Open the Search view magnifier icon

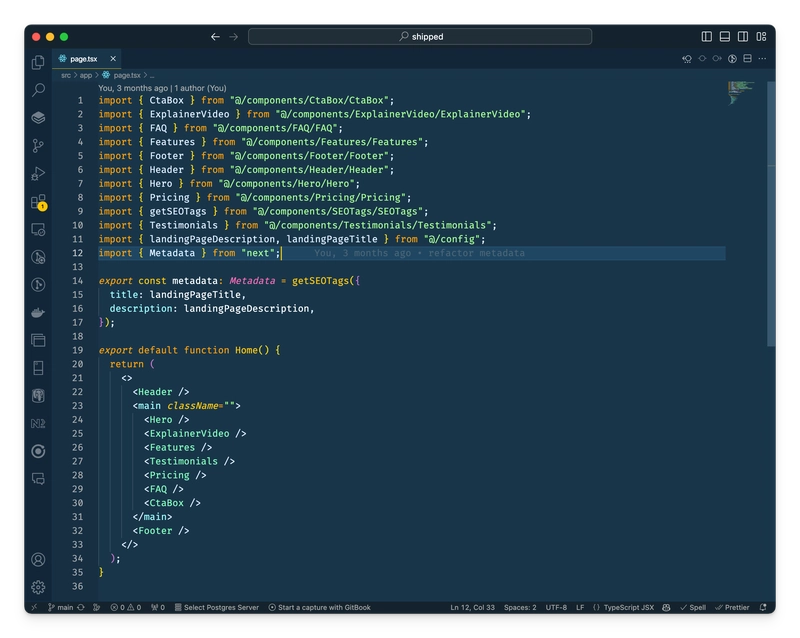[38, 90]
